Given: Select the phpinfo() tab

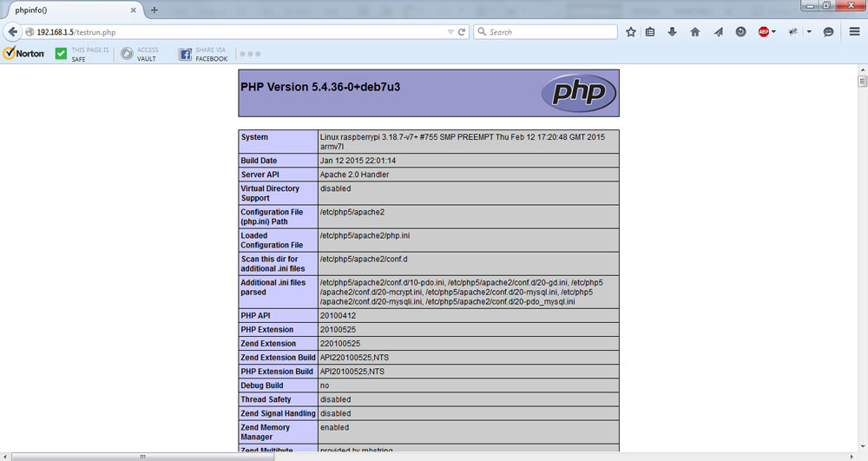Looking at the screenshot, I should pos(72,10).
